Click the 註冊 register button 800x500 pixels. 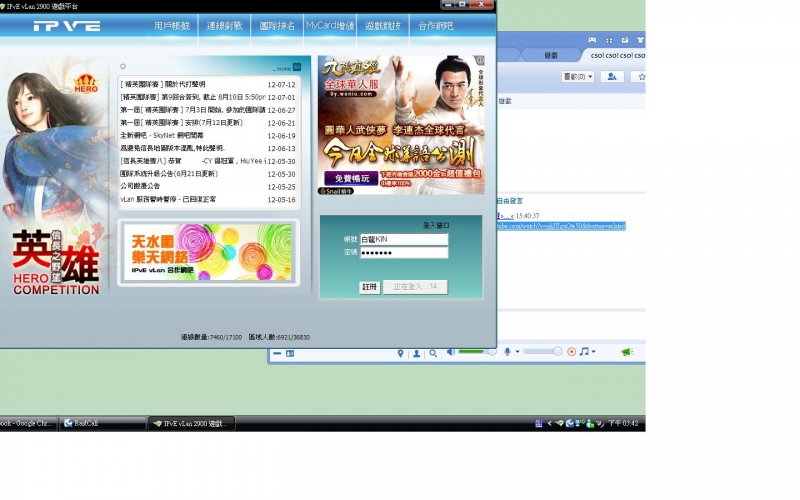tap(369, 287)
